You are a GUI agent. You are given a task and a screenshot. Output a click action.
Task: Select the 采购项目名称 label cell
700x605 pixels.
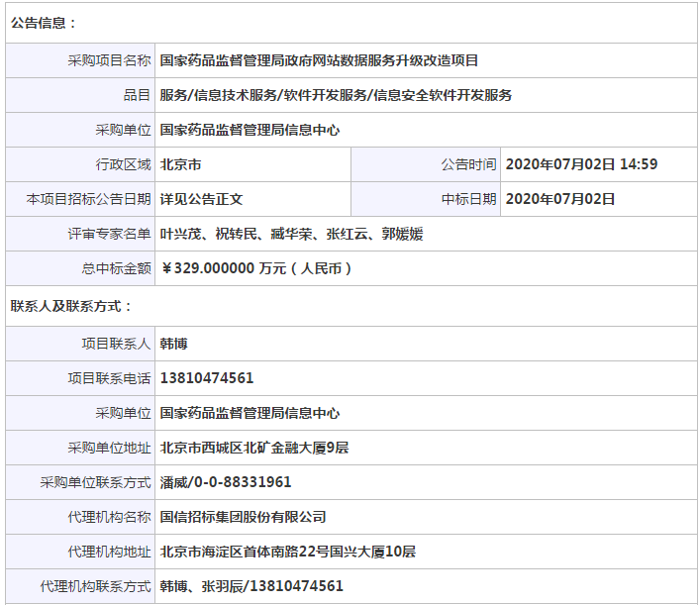point(80,60)
